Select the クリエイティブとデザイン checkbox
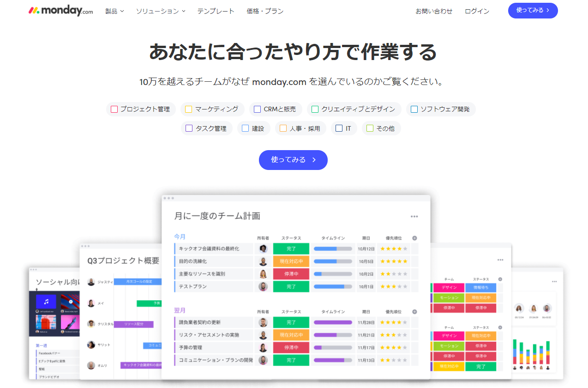588x388 pixels. pos(315,109)
